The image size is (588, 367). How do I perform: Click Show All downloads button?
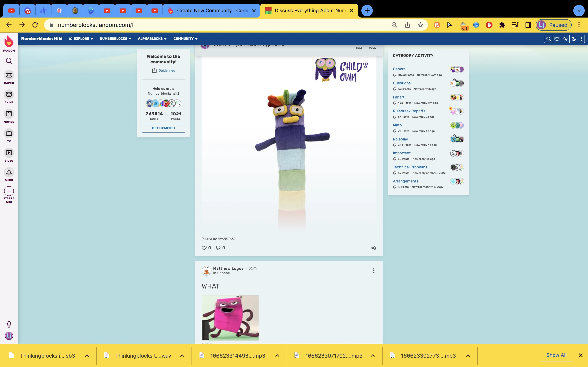click(x=556, y=355)
